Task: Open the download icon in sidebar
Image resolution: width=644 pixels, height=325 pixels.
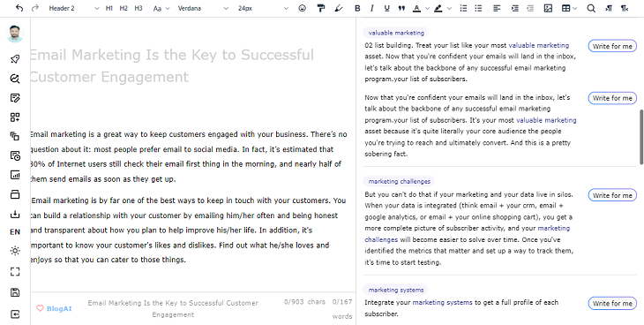Action: click(x=15, y=214)
